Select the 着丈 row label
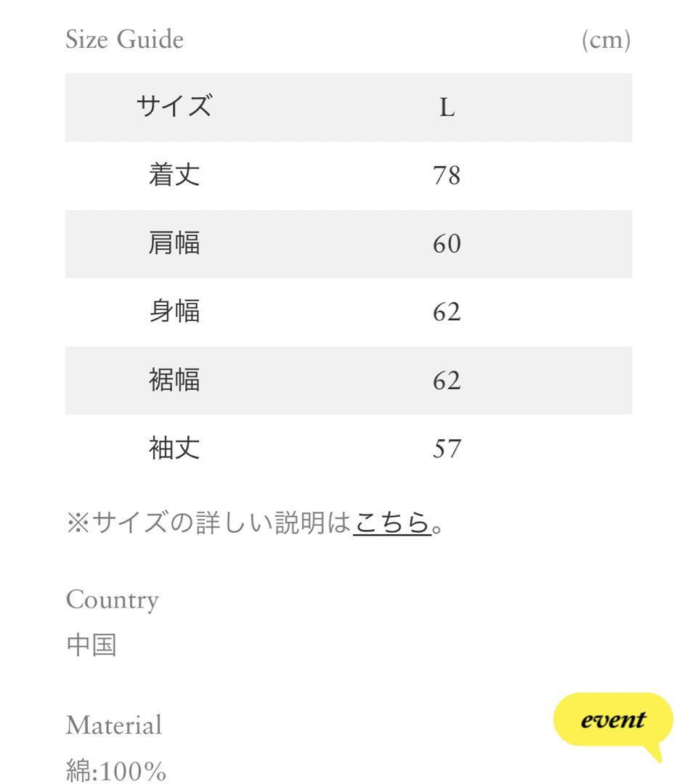 coord(174,175)
